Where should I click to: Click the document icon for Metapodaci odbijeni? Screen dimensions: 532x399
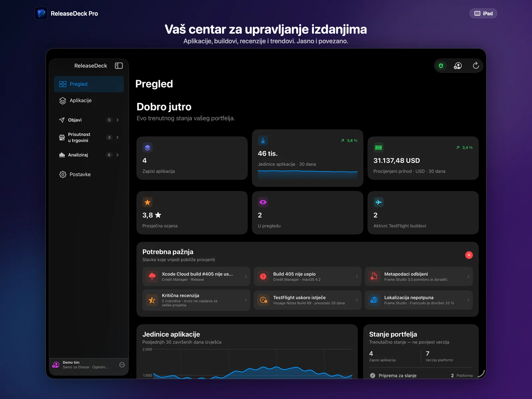tap(374, 276)
